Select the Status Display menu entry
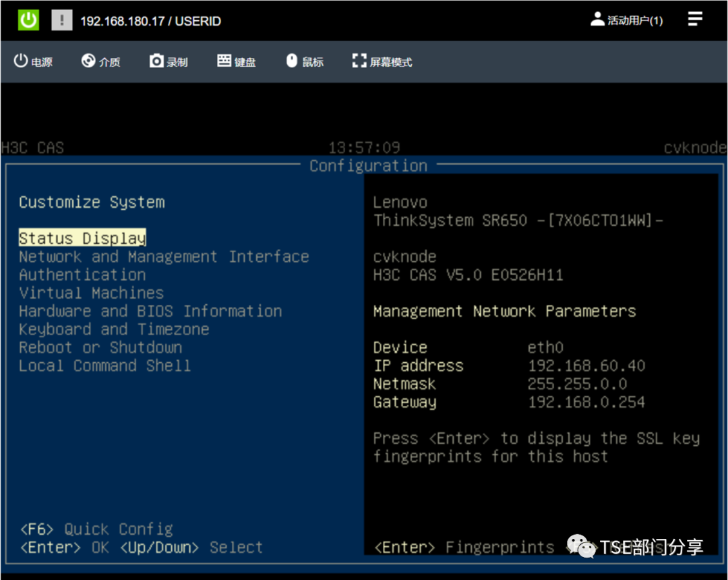 tap(82, 238)
